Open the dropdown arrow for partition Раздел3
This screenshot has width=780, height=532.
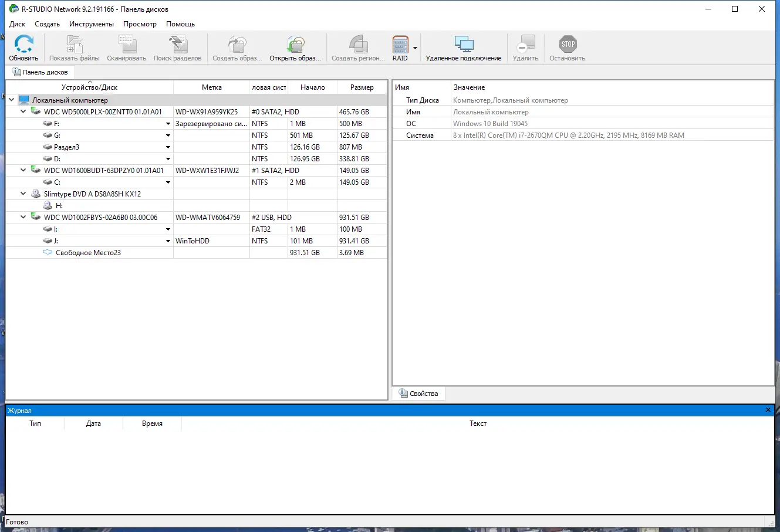click(168, 147)
